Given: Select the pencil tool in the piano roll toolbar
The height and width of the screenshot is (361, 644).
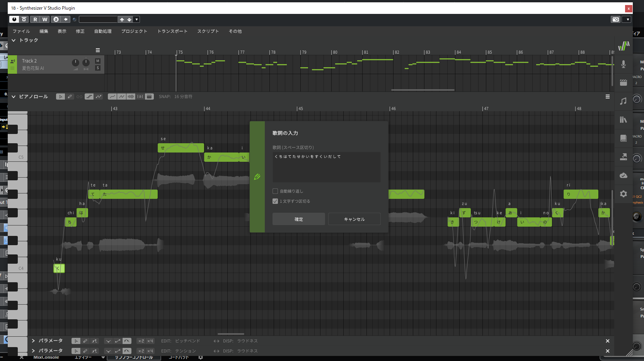Looking at the screenshot, I should pos(70,96).
